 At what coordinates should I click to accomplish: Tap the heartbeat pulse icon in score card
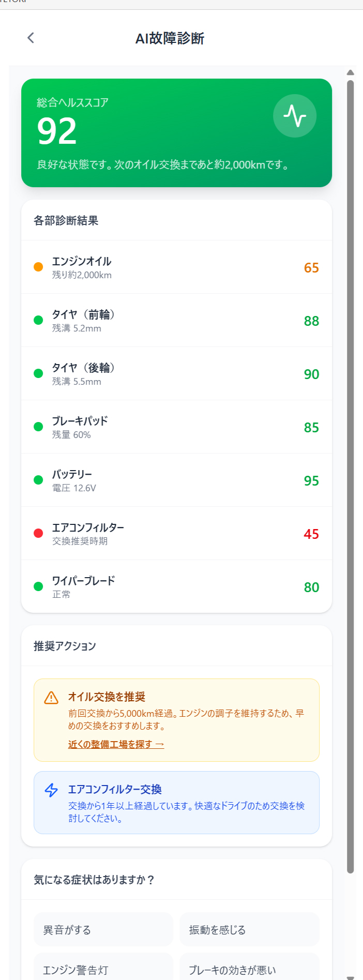pos(295,116)
